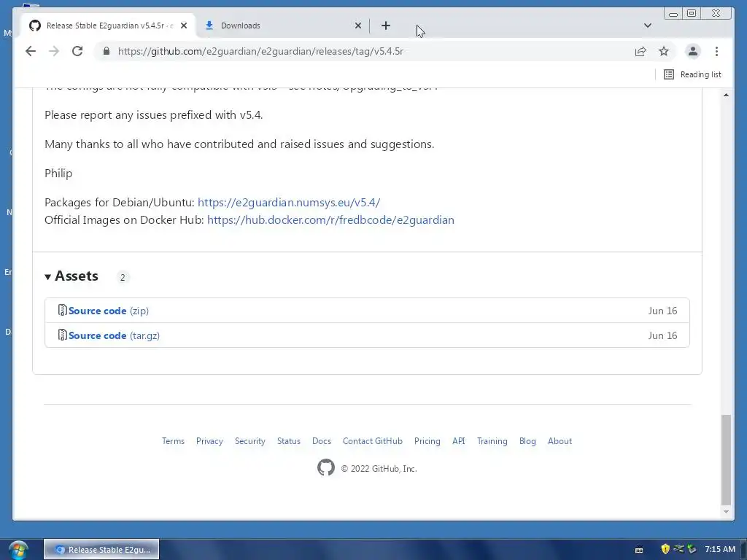Open the e2guardian.numsys.eu packages link
The width and height of the screenshot is (747, 560).
click(x=289, y=203)
